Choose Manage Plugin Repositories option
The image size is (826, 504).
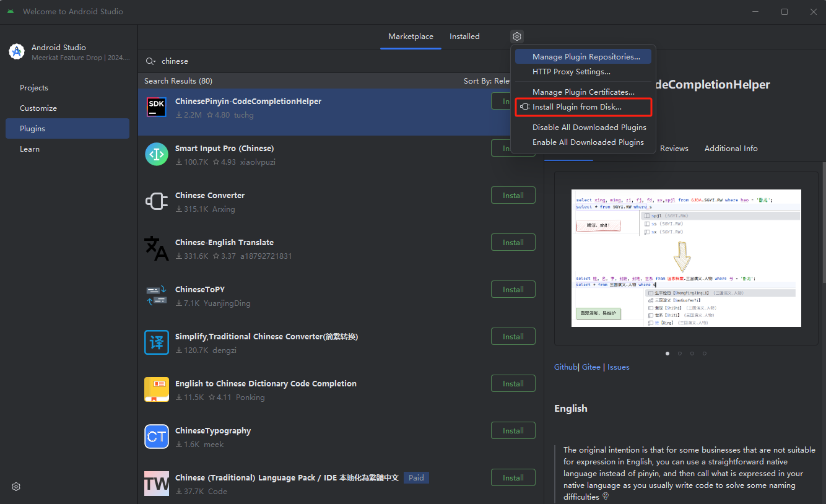pyautogui.click(x=586, y=57)
